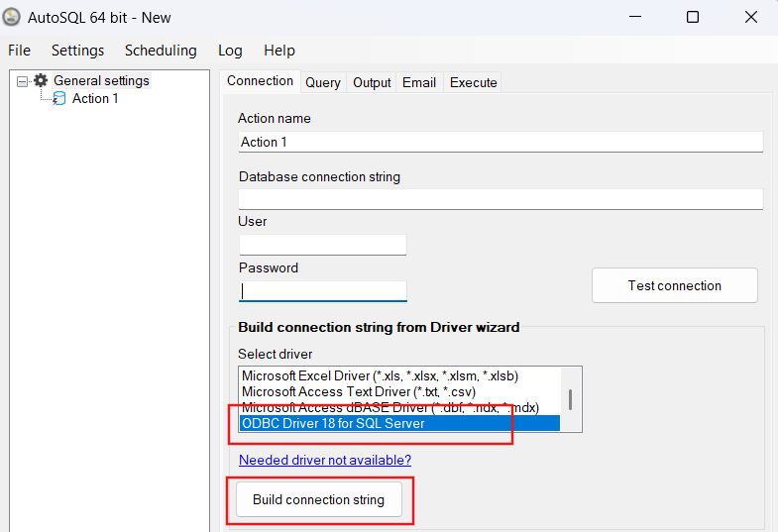Image resolution: width=778 pixels, height=532 pixels.
Task: Click the Action name input field
Action: click(x=500, y=142)
